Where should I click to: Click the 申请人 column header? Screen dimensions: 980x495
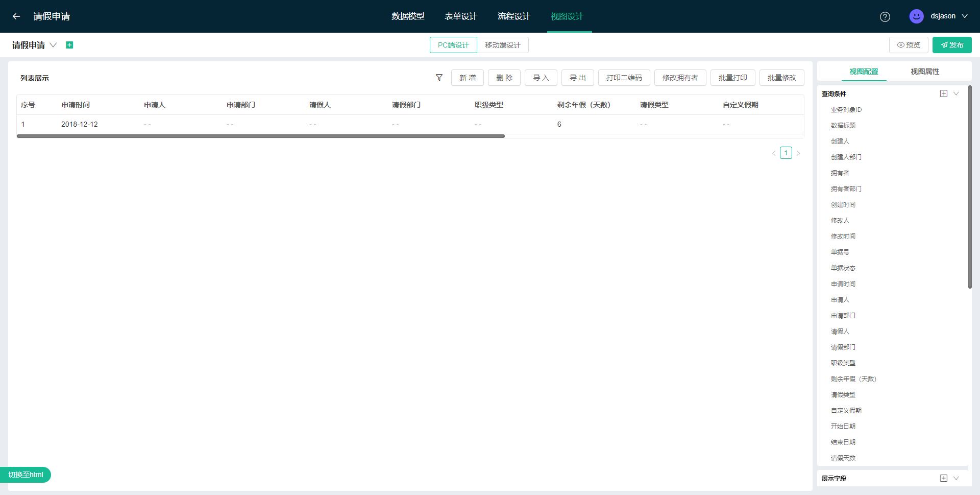pyautogui.click(x=155, y=105)
